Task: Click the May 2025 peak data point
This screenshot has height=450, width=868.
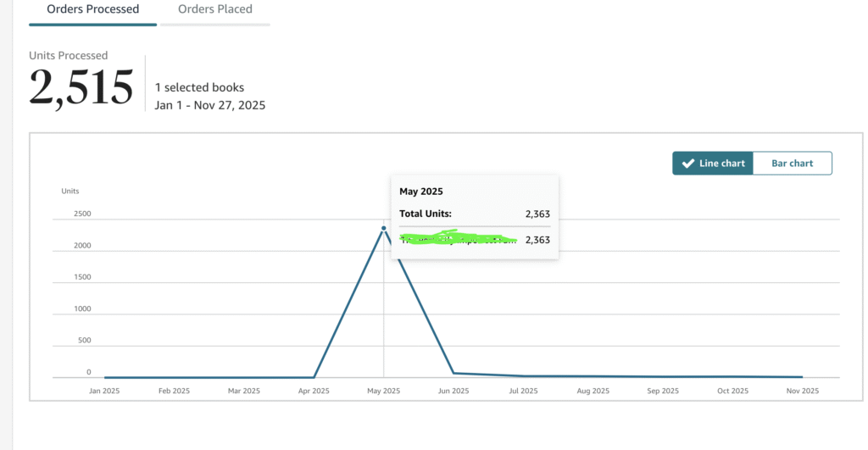Action: pos(384,228)
